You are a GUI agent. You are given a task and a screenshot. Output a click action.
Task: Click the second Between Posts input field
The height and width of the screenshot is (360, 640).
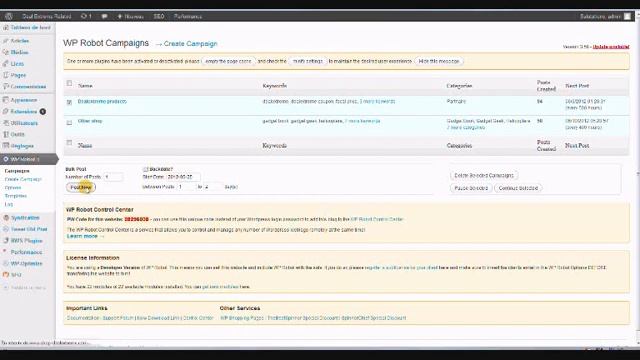[x=213, y=187]
